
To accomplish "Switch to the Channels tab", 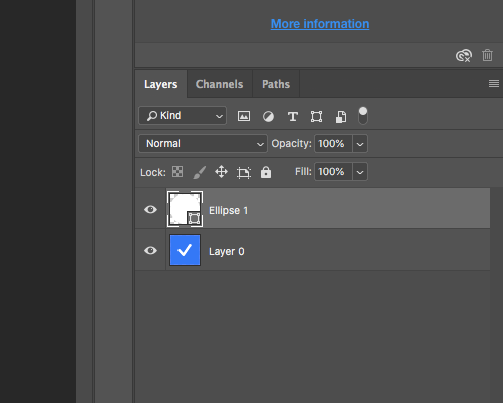I will point(219,84).
